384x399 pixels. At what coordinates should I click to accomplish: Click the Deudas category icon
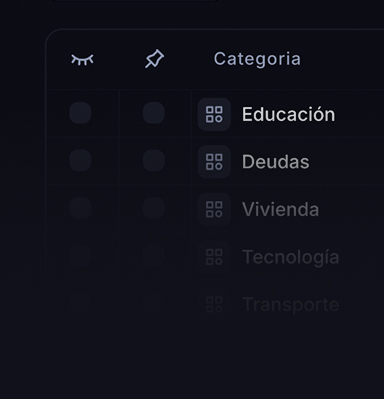tap(214, 162)
